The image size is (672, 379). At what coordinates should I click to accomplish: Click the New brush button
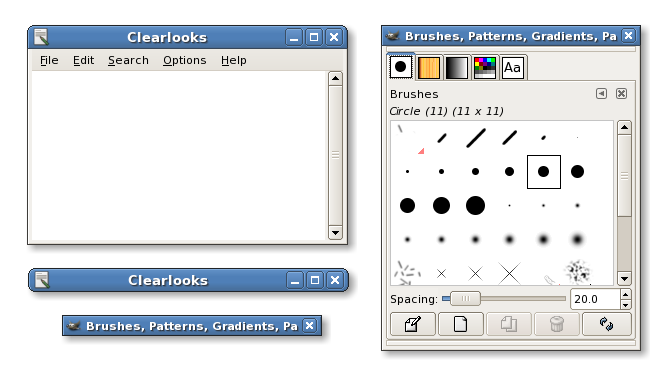[461, 324]
